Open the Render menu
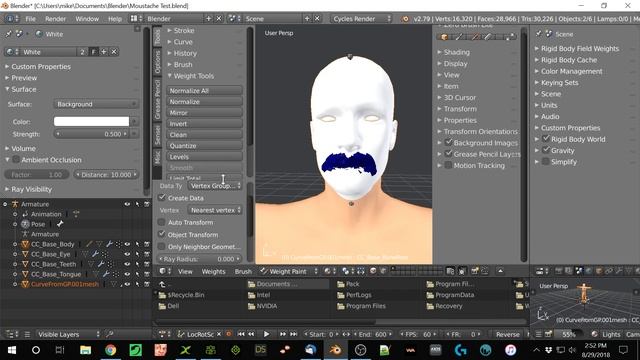 [x=56, y=19]
